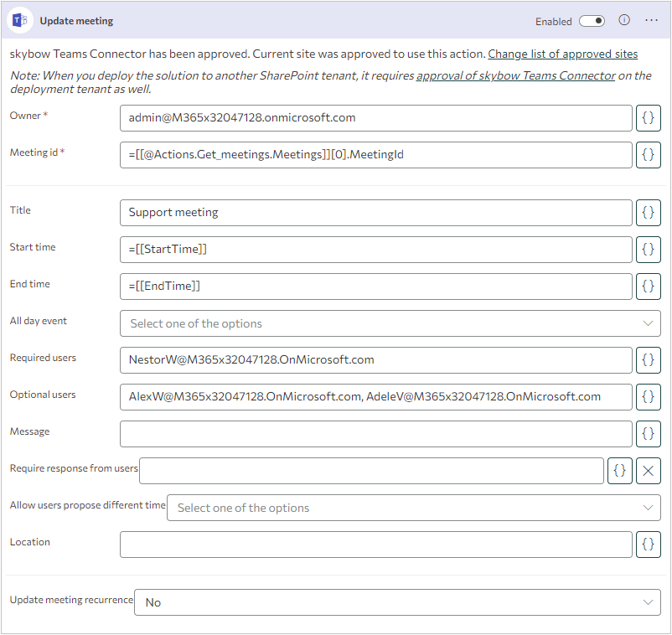This screenshot has width=672, height=635.
Task: Click the Microsoft Teams icon in the header
Action: tap(20, 20)
